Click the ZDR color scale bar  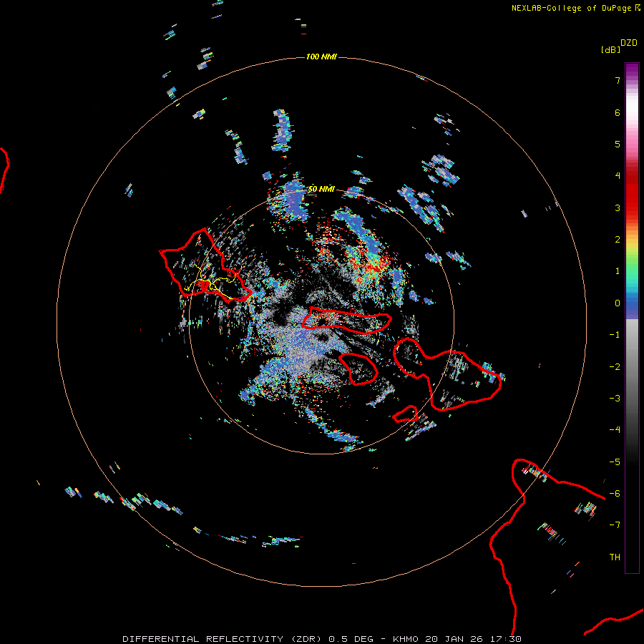point(632,318)
